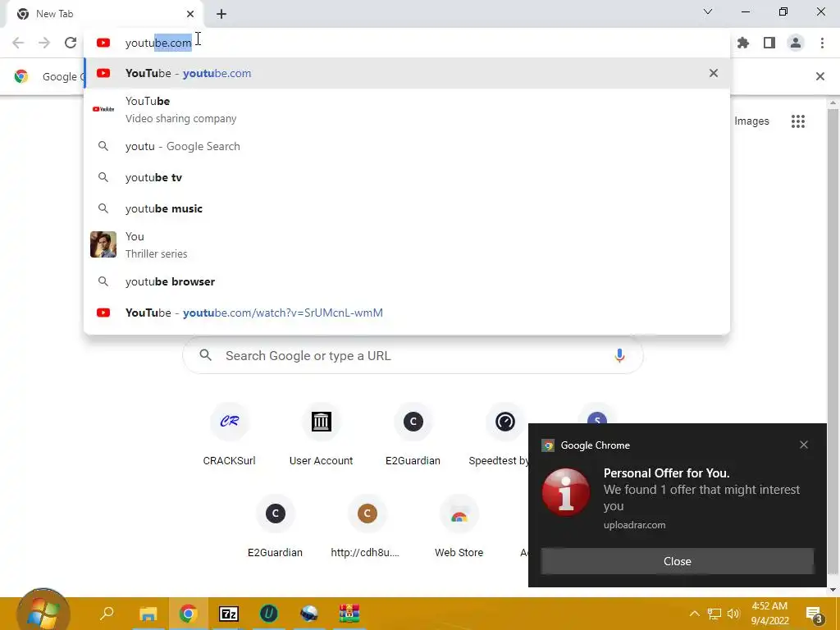Open the http://cdh8u... shortcut
The height and width of the screenshot is (630, 840).
pos(367,527)
